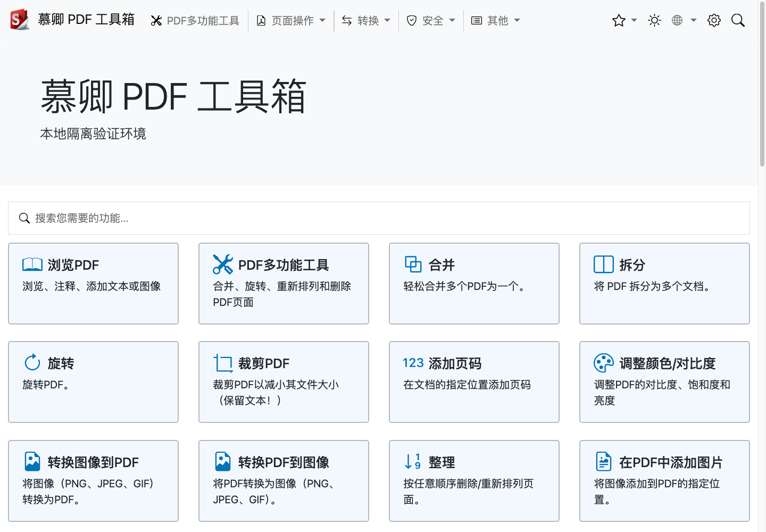Click description 按任意顺序删除/重新排列页面。
Image resolution: width=766 pixels, height=532 pixels.
468,492
